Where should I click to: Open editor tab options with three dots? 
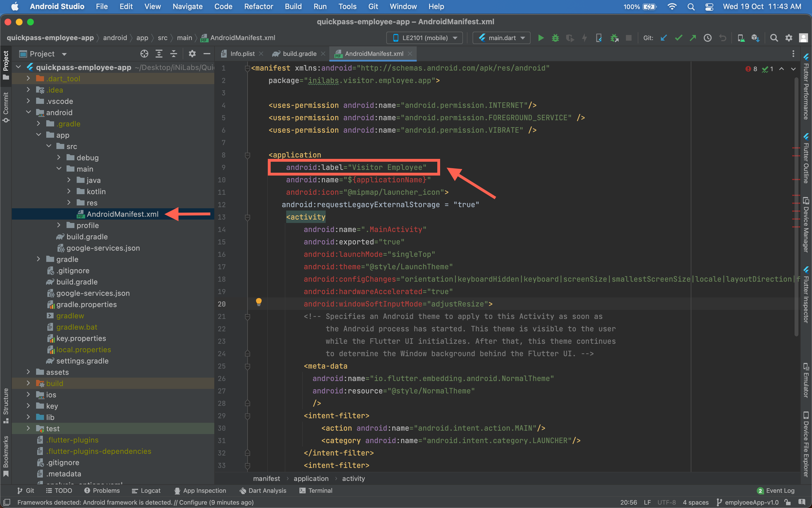pos(793,54)
